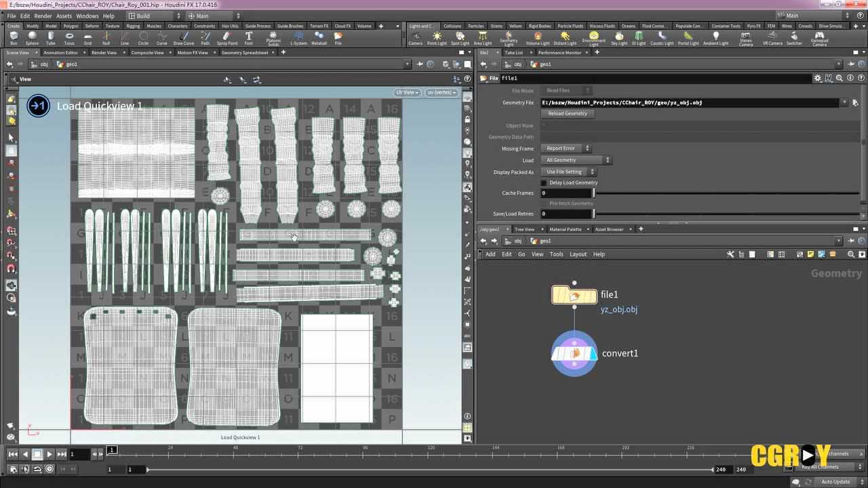Toggle the display flag on the convert1 node

(593, 353)
